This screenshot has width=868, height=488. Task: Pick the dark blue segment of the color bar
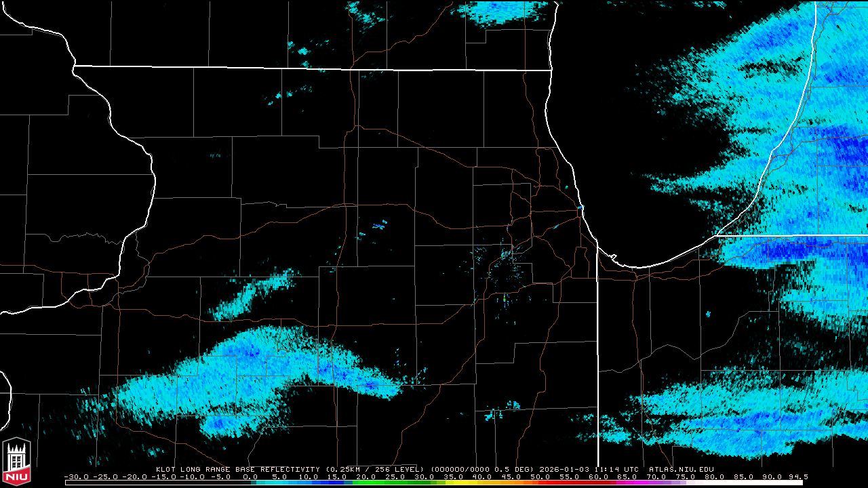pos(325,483)
